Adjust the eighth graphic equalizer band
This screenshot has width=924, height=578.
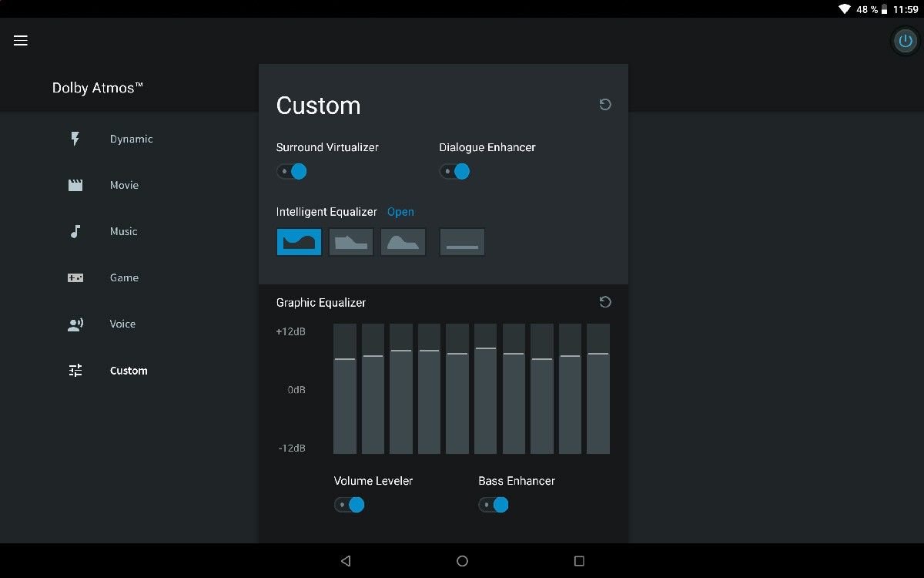point(542,388)
